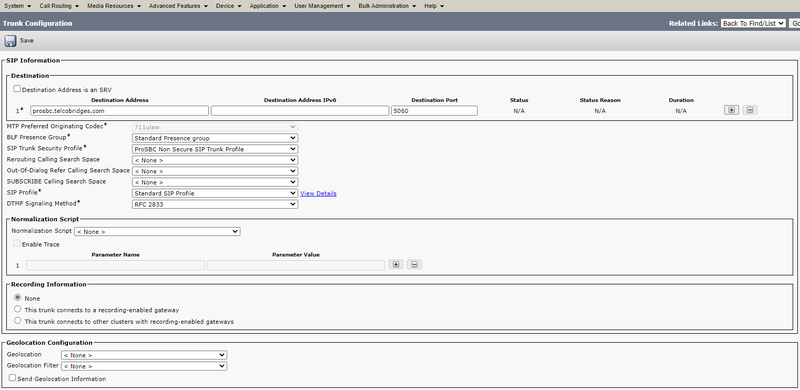
Task: Toggle Enable Trace checkbox
Action: [x=17, y=243]
